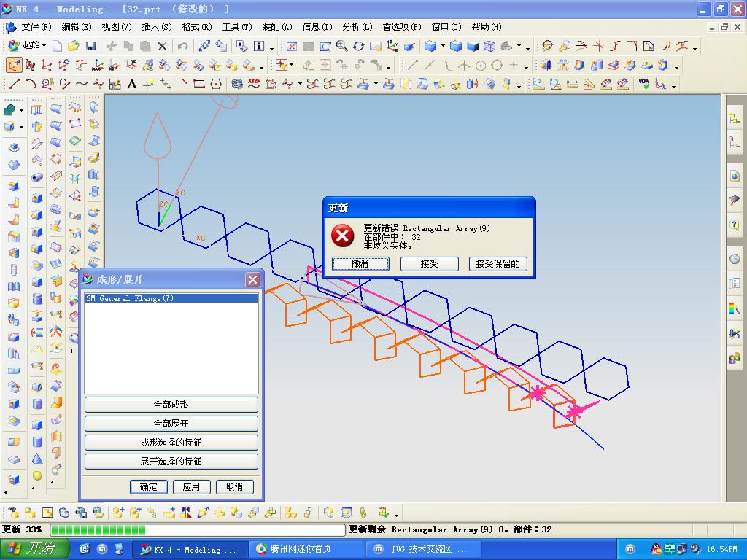Open the 装配(A) menu
The width and height of the screenshot is (747, 560).
(276, 27)
